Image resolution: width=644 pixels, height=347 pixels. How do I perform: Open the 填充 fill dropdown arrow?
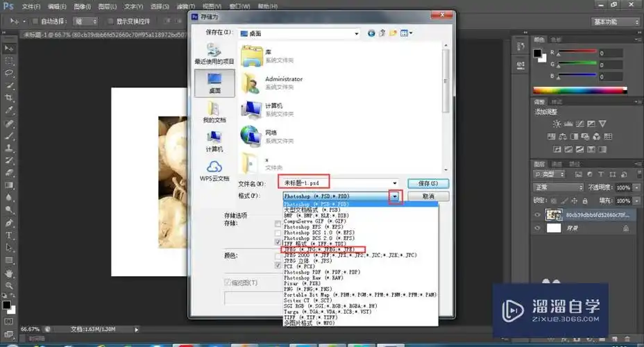coord(636,201)
